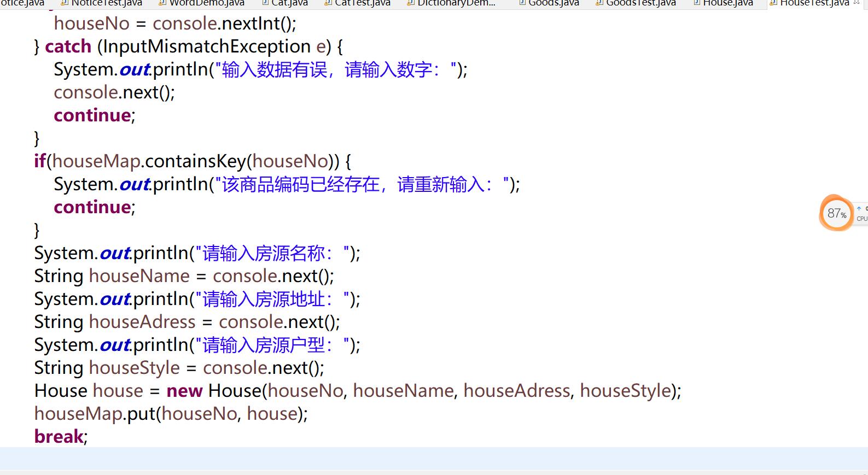Image resolution: width=868 pixels, height=475 pixels.
Task: Select the active HouseTest.java tab
Action: [x=809, y=3]
